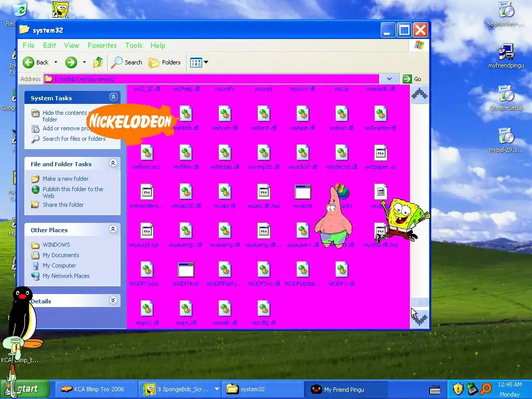Click the Start button

pos(25,389)
